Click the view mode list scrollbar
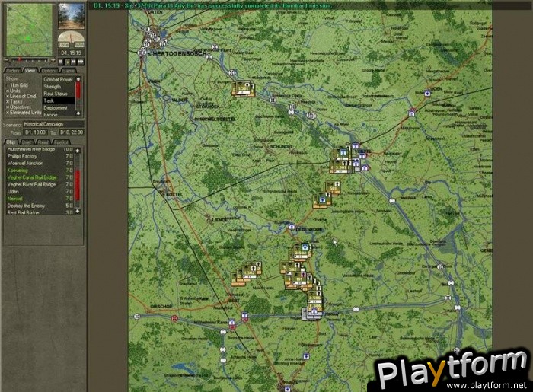Screen dimensions: 533x392 click(78, 96)
